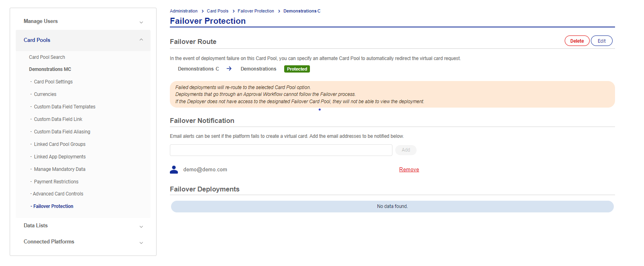
Task: Select Failover Protection in sidebar
Action: click(x=53, y=206)
